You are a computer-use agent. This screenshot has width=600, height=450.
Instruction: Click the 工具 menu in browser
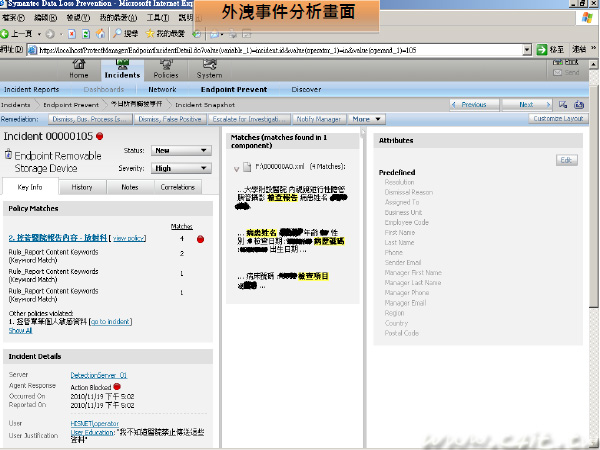click(x=158, y=18)
